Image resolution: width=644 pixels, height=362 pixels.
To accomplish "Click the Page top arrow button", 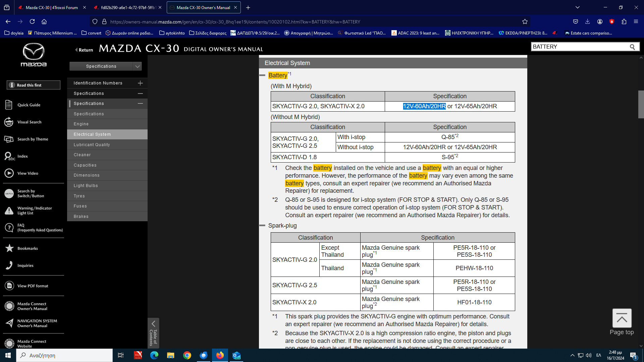I will point(622,318).
